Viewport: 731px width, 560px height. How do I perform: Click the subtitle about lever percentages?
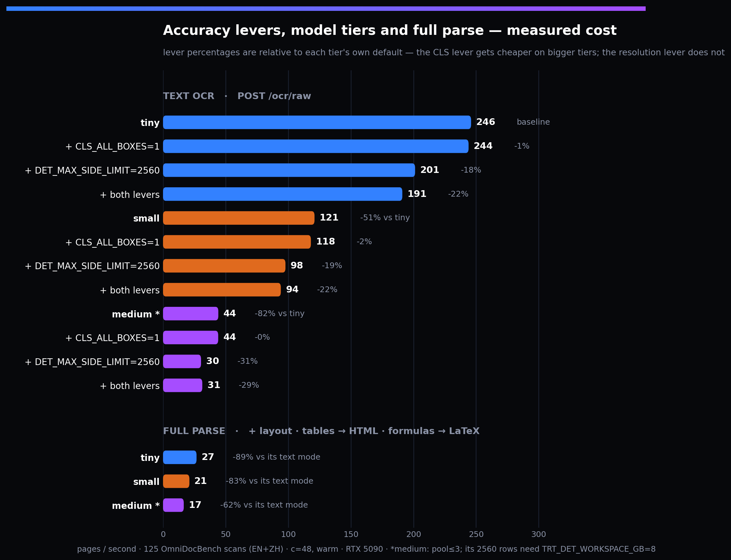coord(444,53)
